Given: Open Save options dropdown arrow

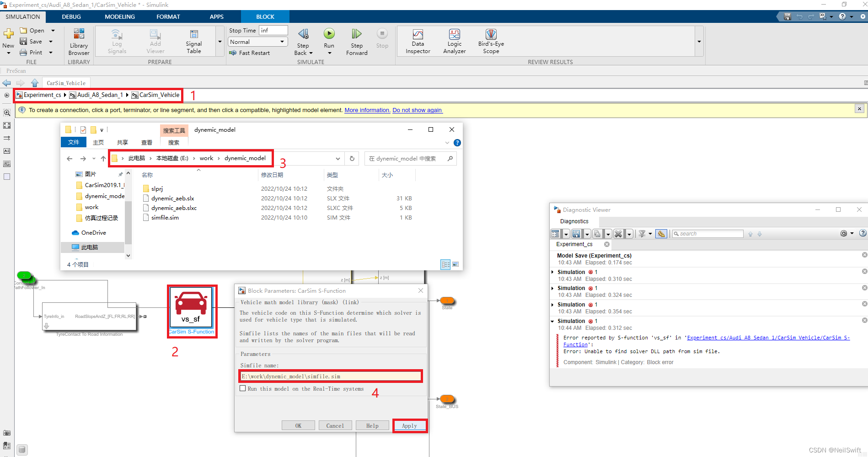Looking at the screenshot, I should coord(51,42).
